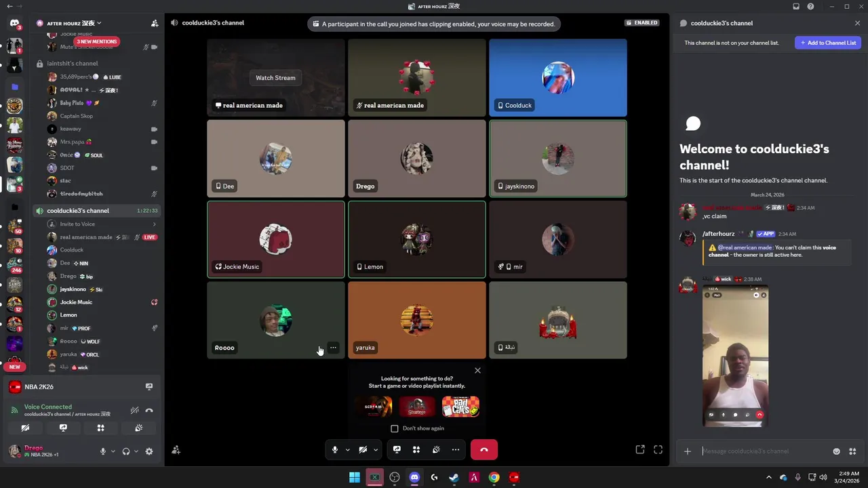Turn on camera button in left voice panel
Image resolution: width=868 pixels, height=488 pixels.
(x=25, y=428)
